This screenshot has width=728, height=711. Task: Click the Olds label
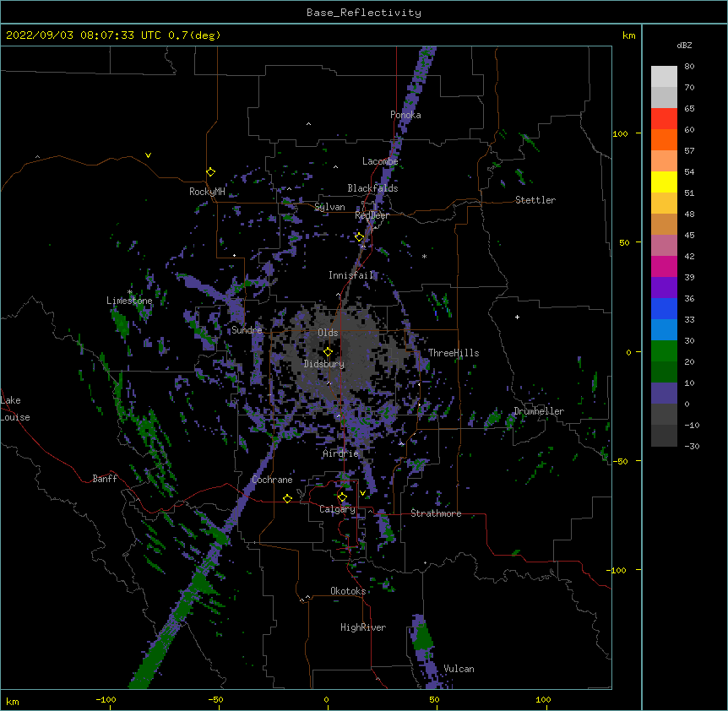point(328,333)
